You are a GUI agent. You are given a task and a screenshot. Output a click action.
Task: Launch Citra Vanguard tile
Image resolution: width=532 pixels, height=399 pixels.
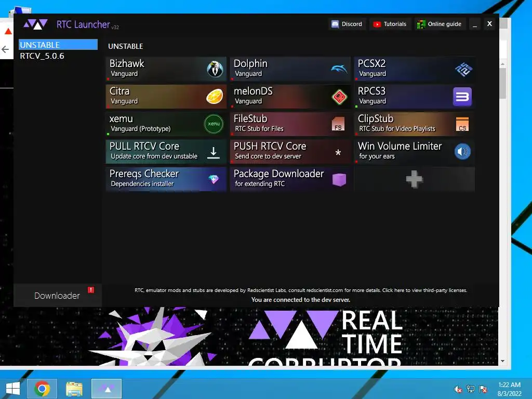(166, 97)
